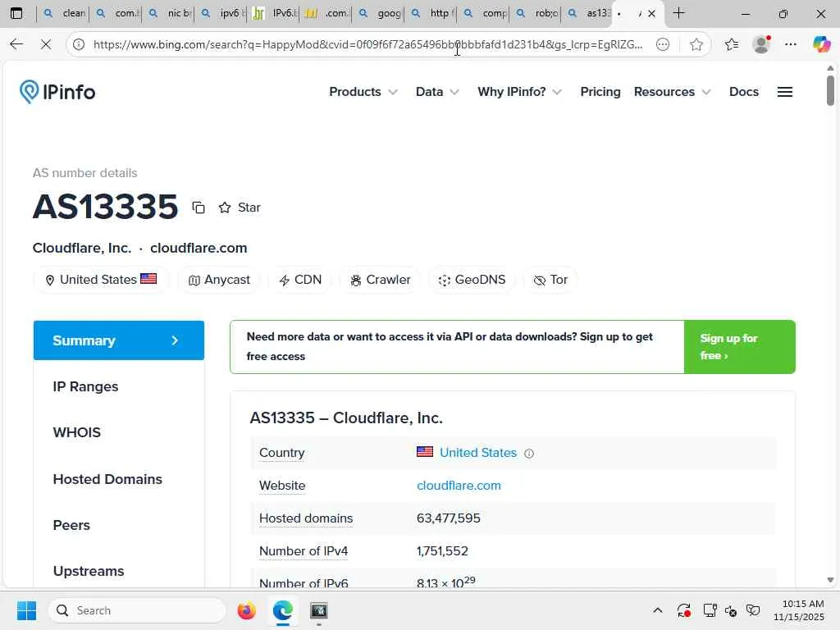Screen dimensions: 840x630
Task: Click the taskbar Search box
Action: (137, 610)
